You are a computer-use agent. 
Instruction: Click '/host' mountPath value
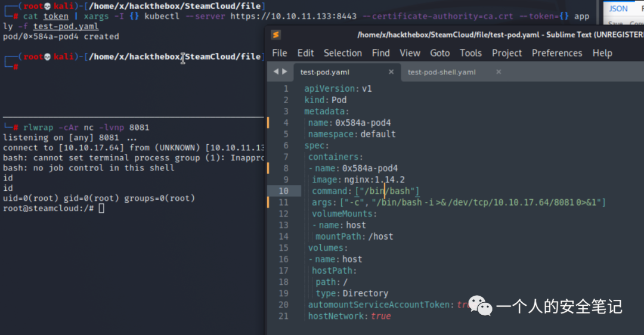pos(380,237)
